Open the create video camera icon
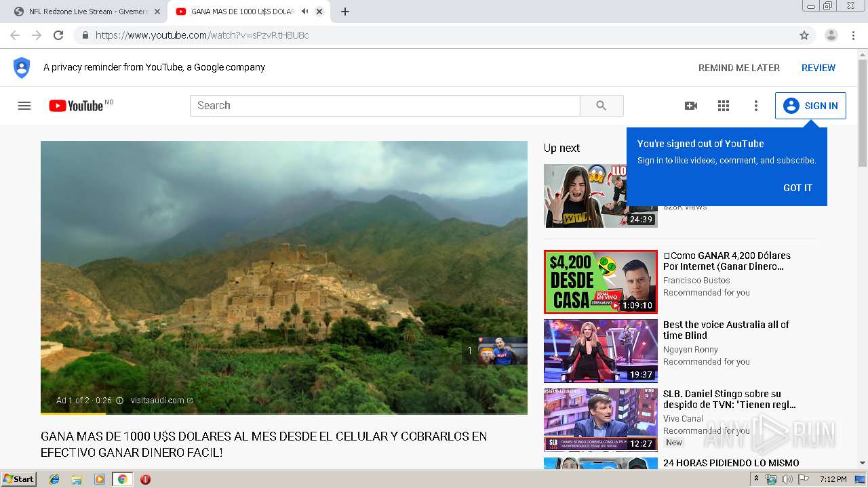868x488 pixels. pos(691,106)
